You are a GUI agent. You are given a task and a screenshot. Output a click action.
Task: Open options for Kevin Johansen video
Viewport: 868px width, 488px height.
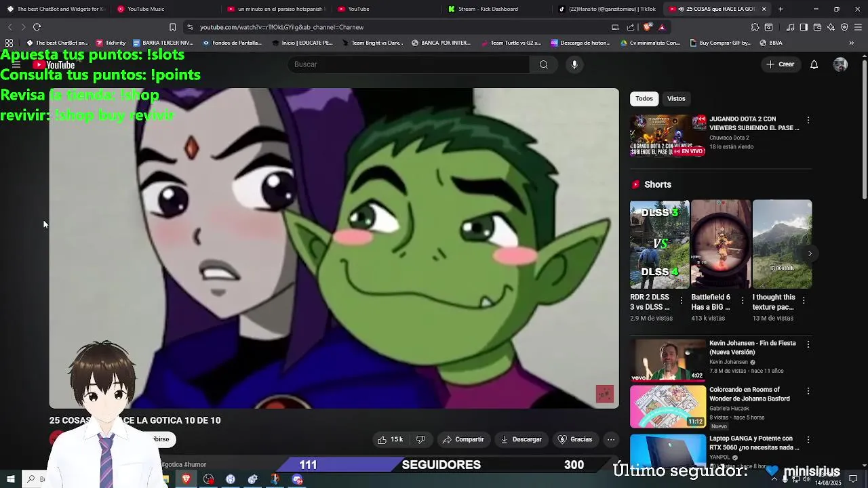click(808, 344)
